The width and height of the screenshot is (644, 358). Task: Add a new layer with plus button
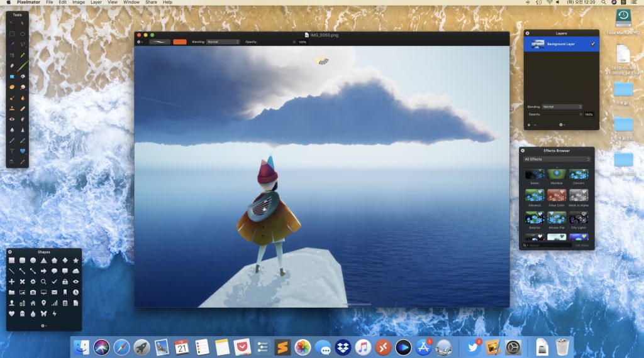(x=528, y=124)
